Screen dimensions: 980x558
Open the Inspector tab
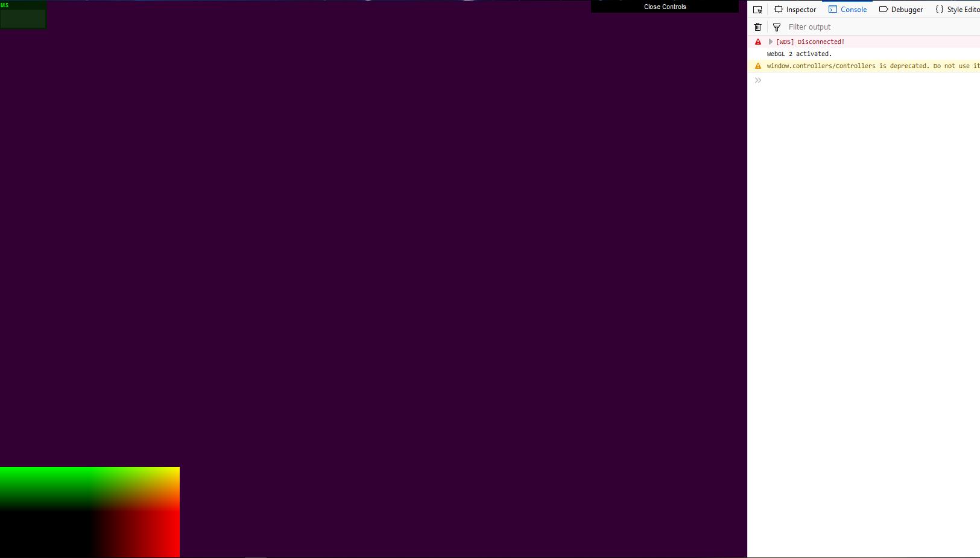(795, 10)
